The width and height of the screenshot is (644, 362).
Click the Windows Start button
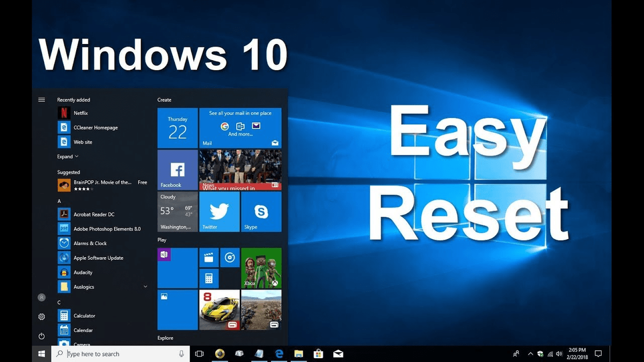[41, 353]
